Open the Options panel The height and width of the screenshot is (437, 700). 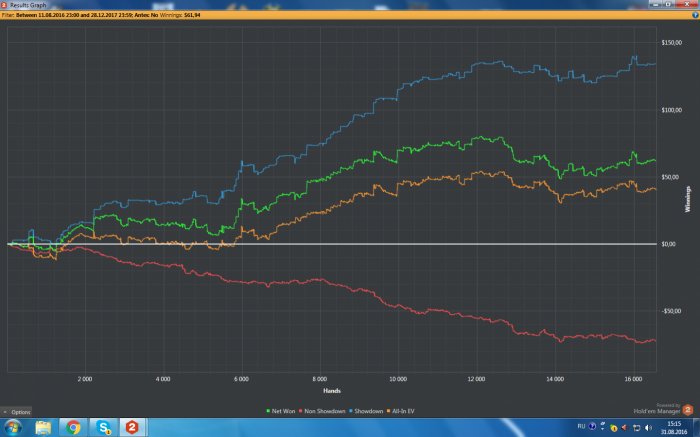click(17, 412)
